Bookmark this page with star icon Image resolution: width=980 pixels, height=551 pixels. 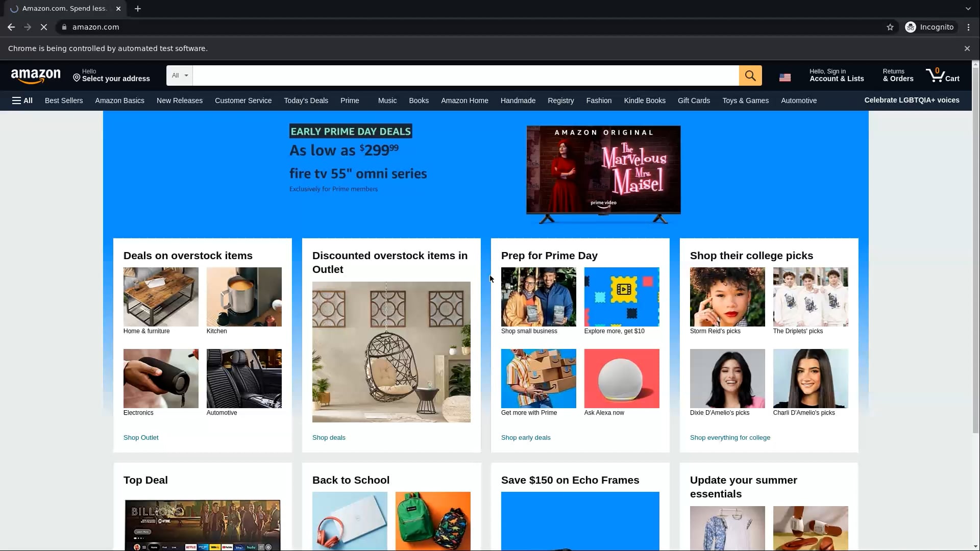890,27
